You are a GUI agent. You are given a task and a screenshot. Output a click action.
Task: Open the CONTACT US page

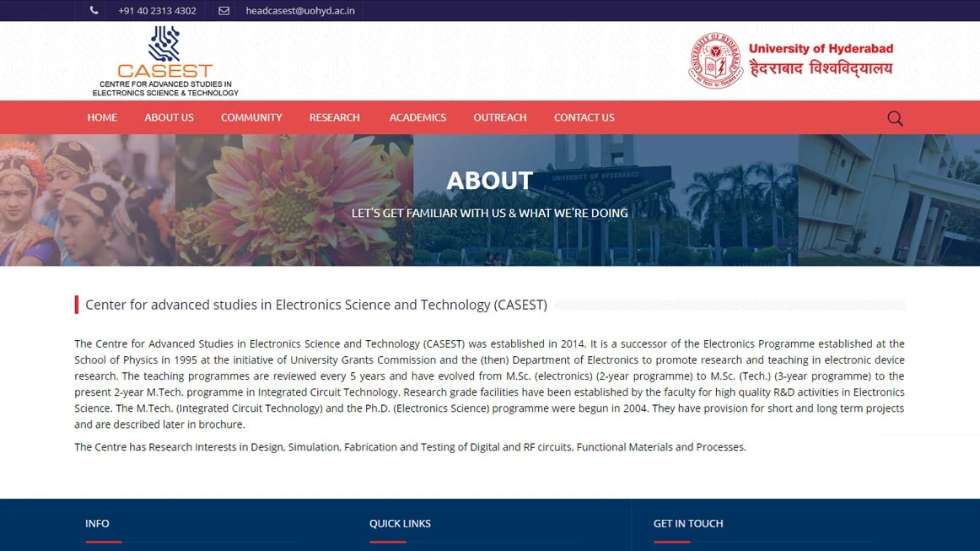(x=584, y=117)
